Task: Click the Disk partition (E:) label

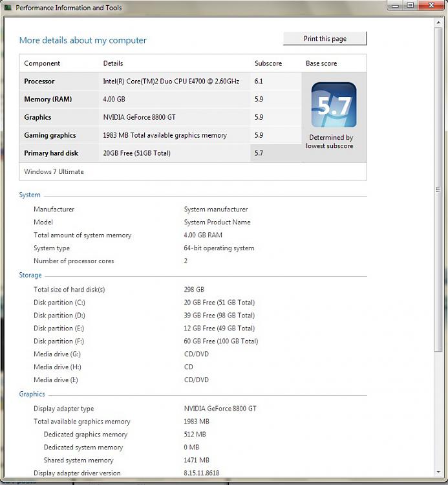Action: coord(59,328)
